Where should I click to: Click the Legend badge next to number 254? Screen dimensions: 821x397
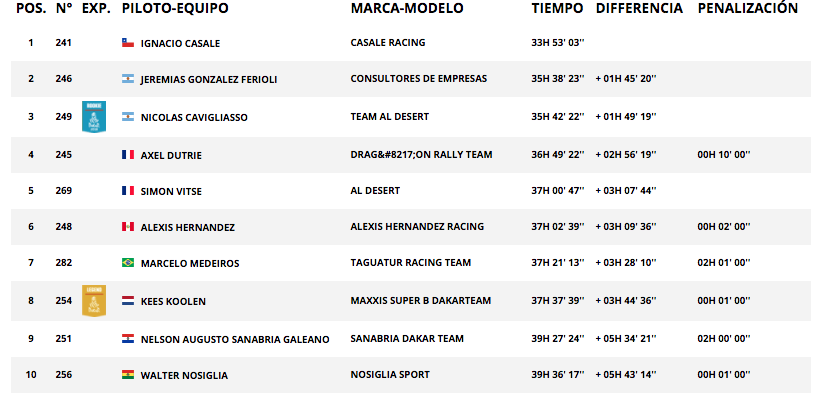tap(94, 301)
